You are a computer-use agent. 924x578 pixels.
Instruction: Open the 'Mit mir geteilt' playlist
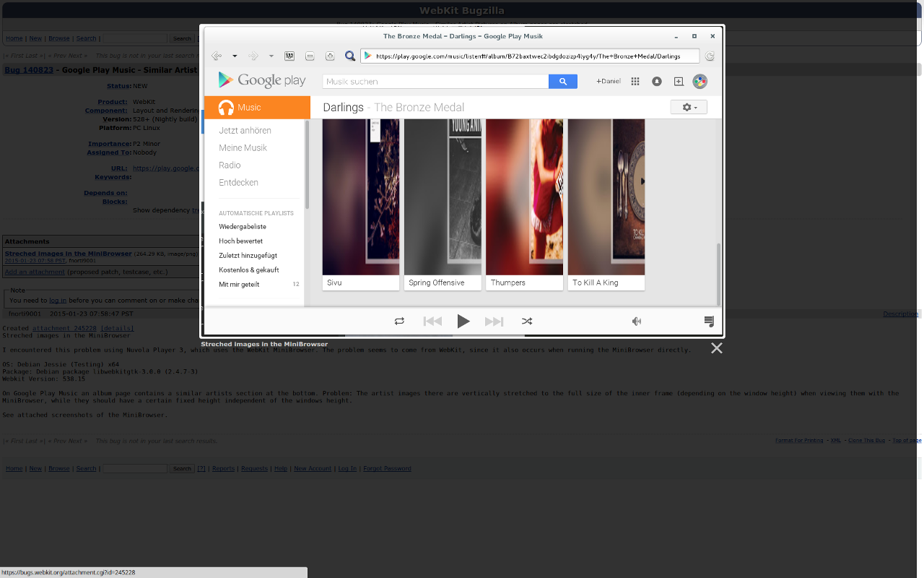239,285
